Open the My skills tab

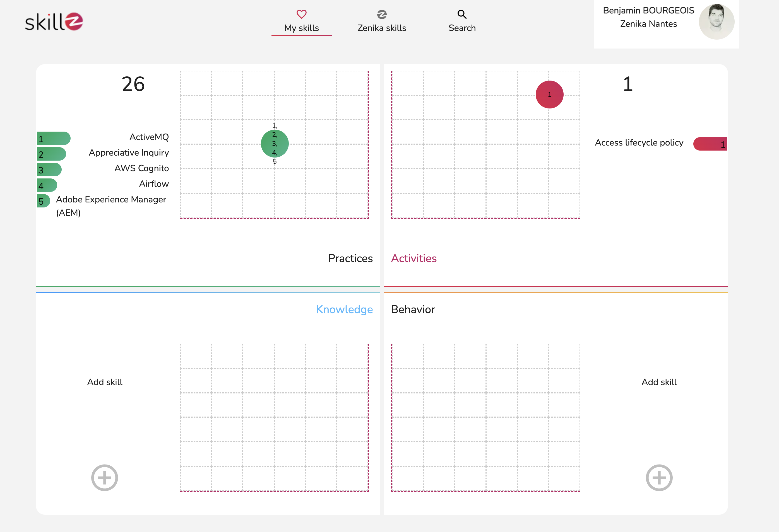[x=301, y=28]
